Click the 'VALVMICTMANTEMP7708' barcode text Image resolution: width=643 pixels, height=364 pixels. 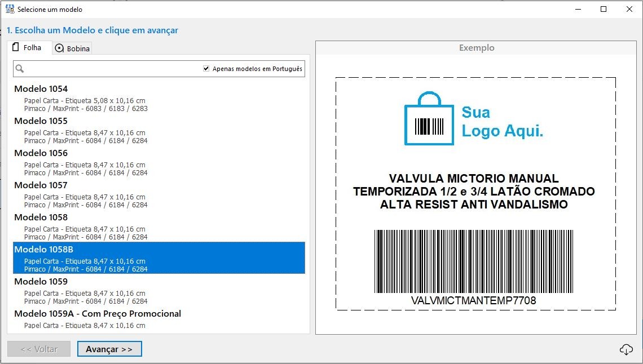(474, 300)
